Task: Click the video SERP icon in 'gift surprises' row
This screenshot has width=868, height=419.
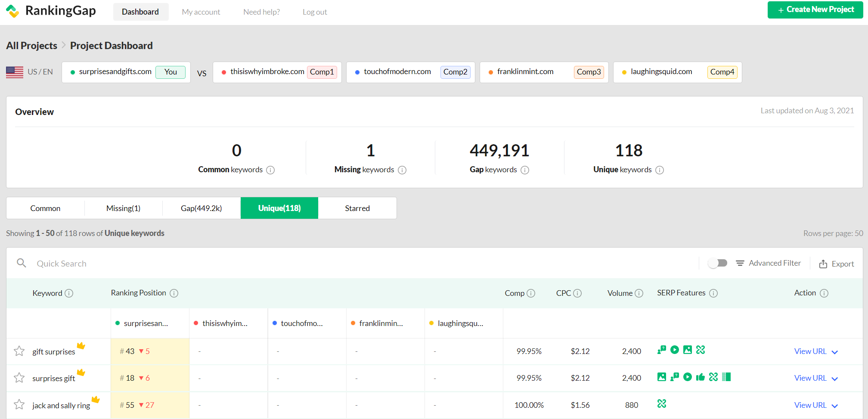Action: point(675,350)
